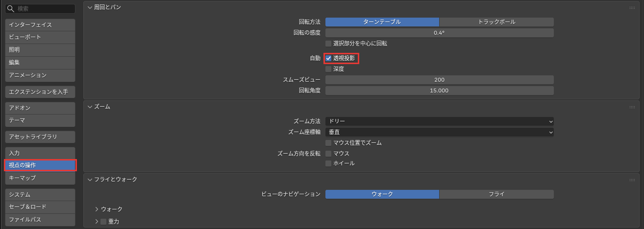Select the 視点の操作 section
Screen dimensions: 644x229
[x=40, y=165]
